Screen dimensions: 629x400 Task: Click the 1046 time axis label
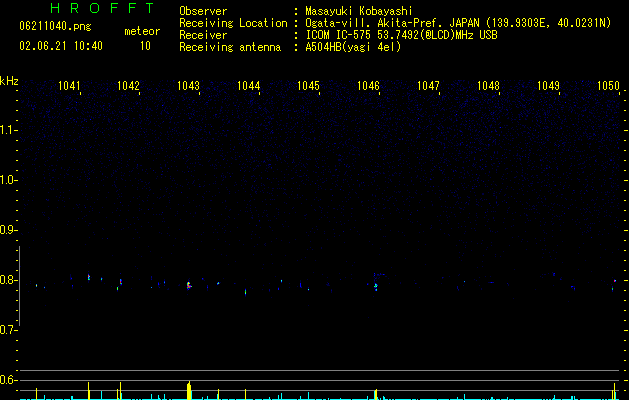click(368, 85)
